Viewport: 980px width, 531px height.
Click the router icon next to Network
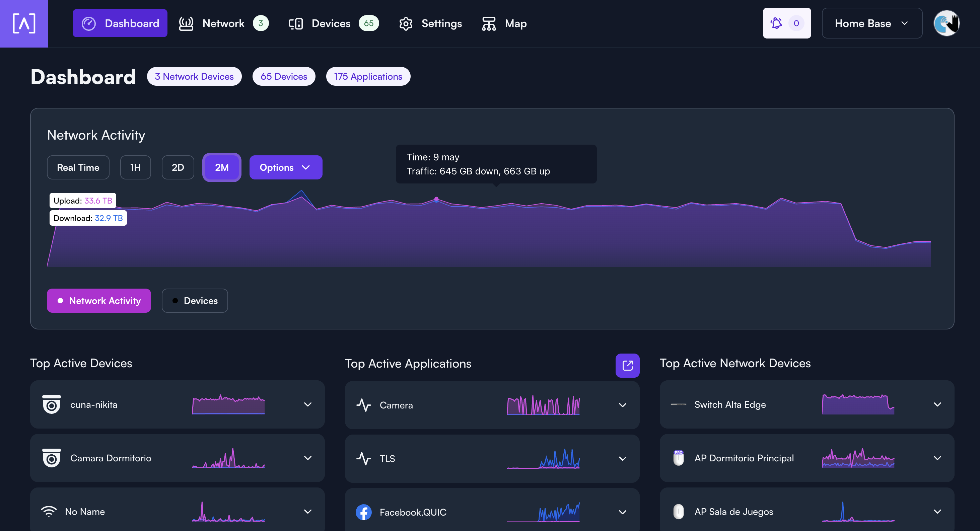[x=186, y=23]
